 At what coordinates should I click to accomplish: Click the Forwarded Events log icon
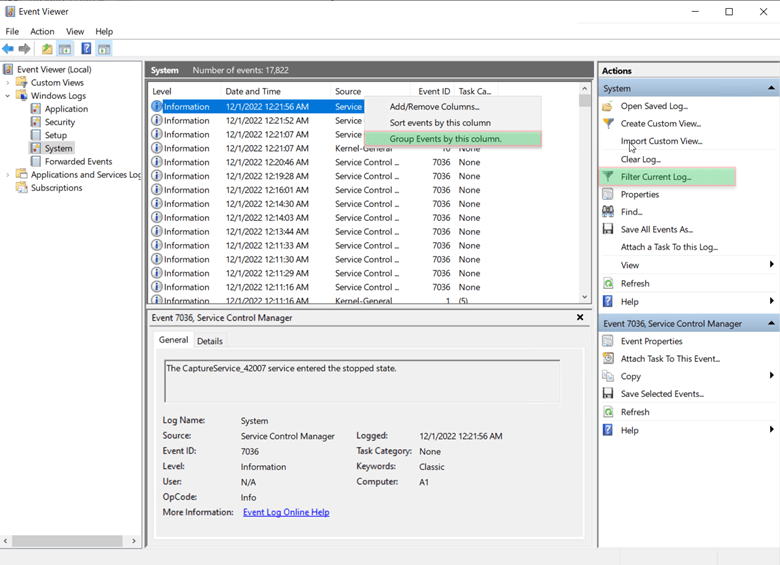click(x=36, y=161)
